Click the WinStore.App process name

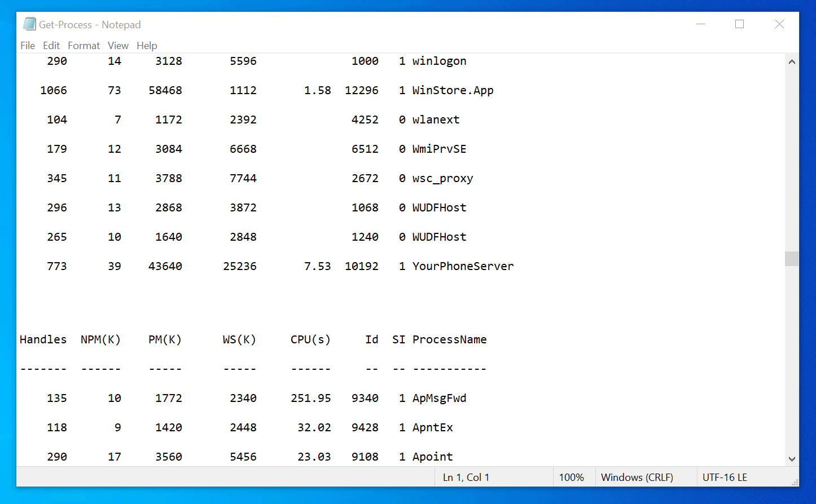pos(453,90)
